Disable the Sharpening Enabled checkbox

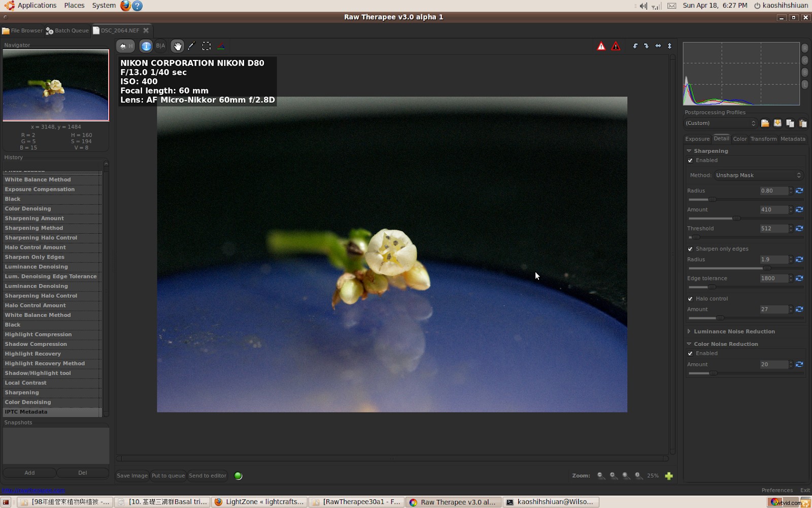click(690, 160)
